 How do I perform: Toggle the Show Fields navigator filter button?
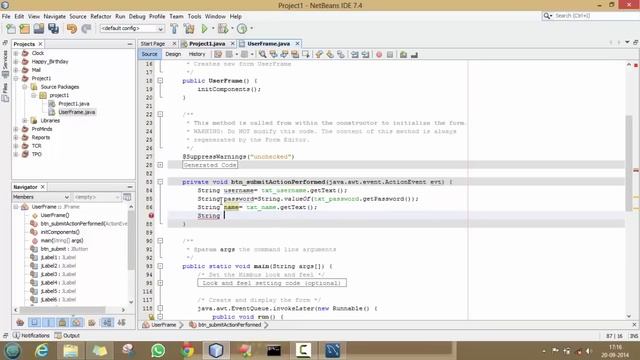pyautogui.click(x=34, y=322)
